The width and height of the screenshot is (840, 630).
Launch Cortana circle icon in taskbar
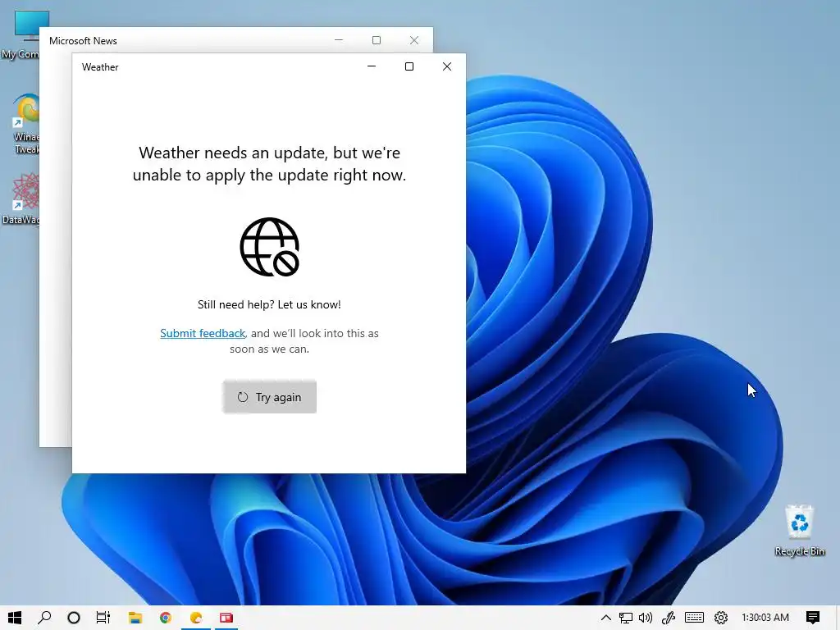click(74, 618)
